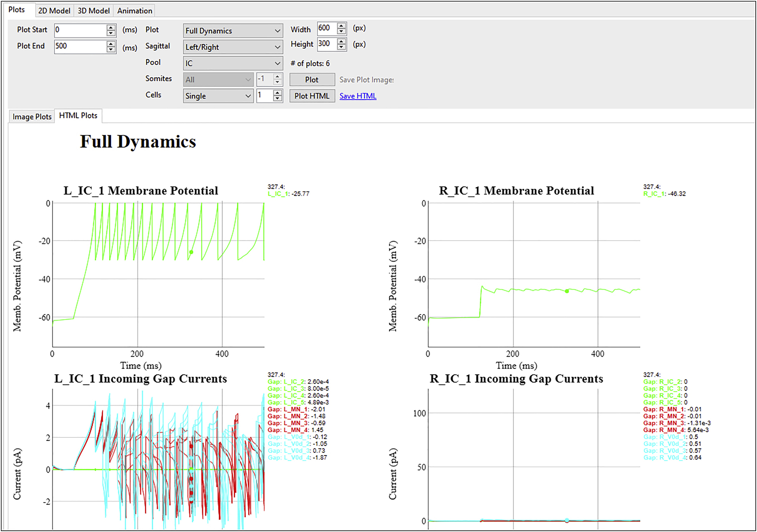Expand the Sagittal Left/Right dropdown
757x532 pixels.
(233, 47)
